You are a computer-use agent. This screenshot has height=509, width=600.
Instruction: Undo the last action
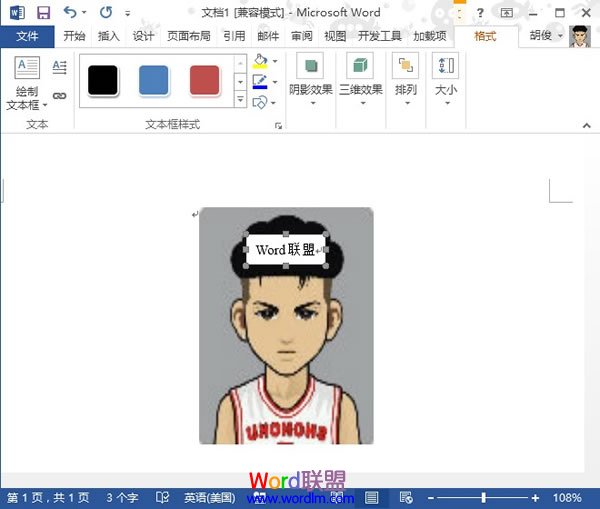click(x=70, y=12)
